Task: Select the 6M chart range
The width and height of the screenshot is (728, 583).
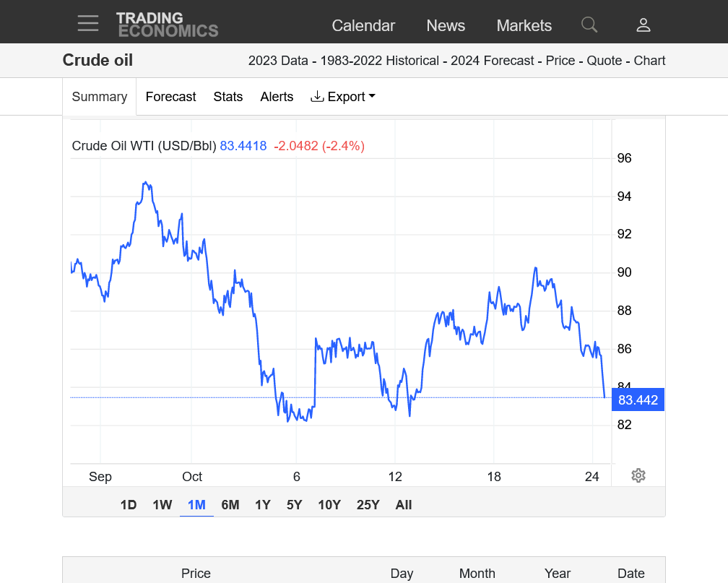Action: point(230,505)
